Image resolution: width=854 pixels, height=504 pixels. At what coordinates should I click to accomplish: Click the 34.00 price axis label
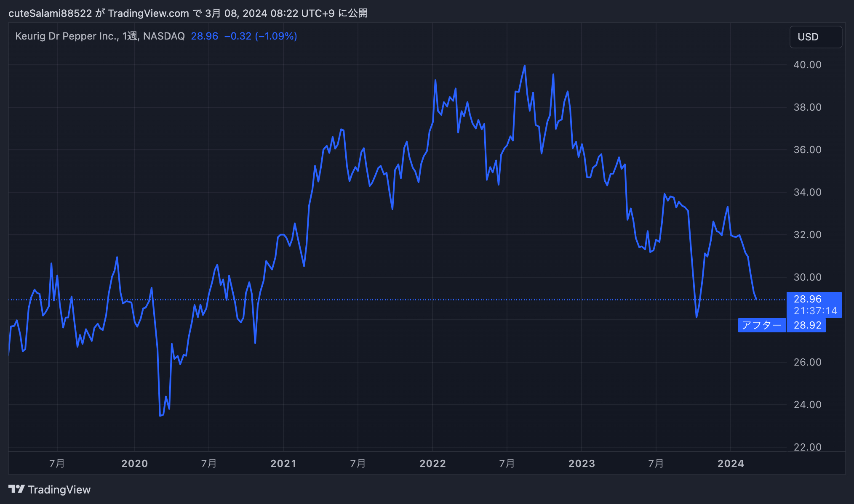[x=807, y=192]
